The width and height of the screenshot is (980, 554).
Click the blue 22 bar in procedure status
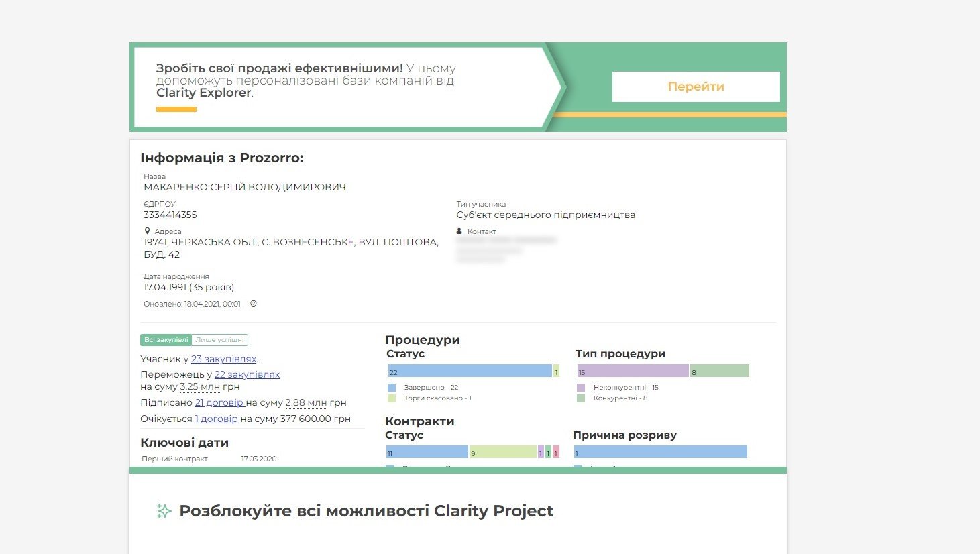(x=470, y=371)
